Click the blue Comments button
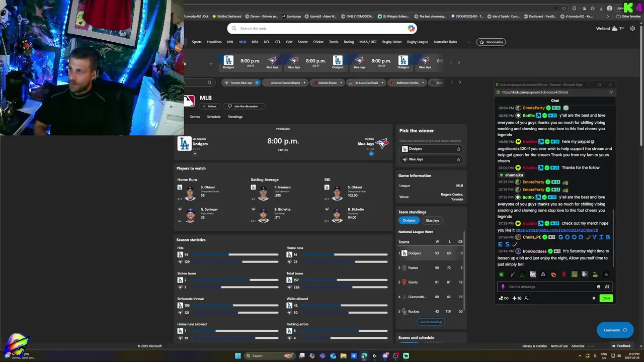644x362 pixels. pos(615,330)
